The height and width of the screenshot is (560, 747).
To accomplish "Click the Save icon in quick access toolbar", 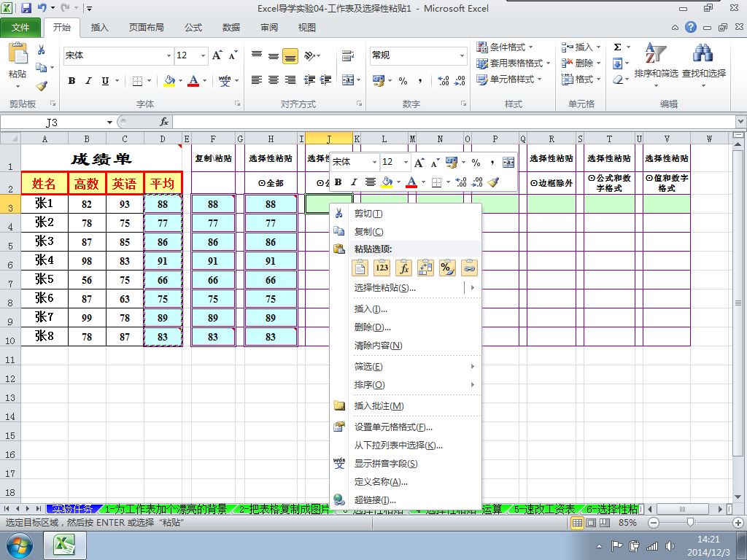I will 26,8.
